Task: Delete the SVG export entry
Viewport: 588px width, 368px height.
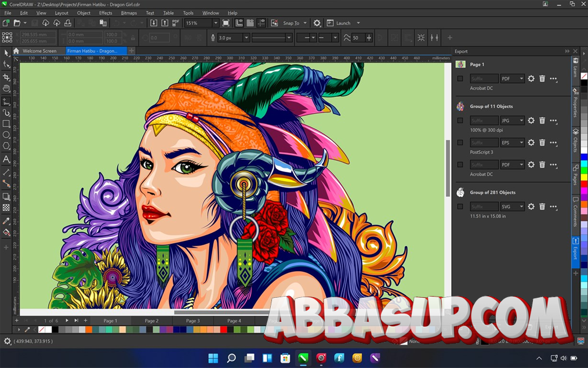Action: [542, 206]
